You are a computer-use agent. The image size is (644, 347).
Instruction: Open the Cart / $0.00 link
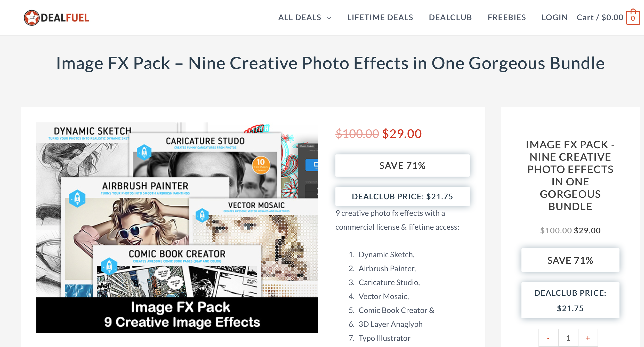coord(600,17)
